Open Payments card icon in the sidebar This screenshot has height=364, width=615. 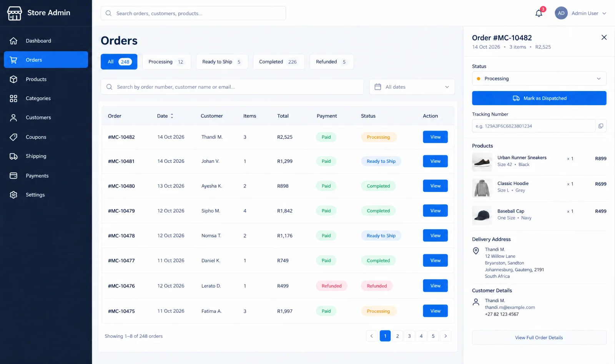click(13, 175)
